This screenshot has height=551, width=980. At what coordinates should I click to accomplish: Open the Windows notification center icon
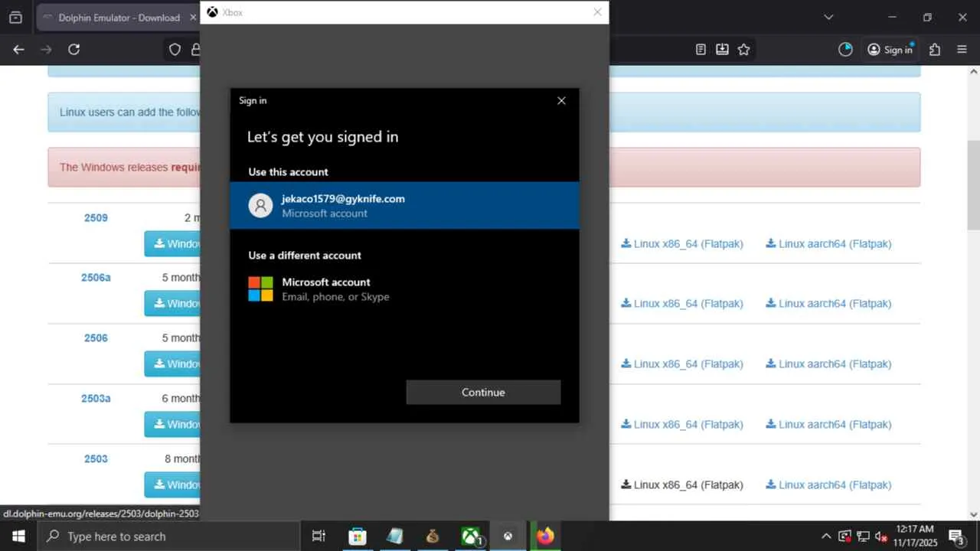point(956,536)
